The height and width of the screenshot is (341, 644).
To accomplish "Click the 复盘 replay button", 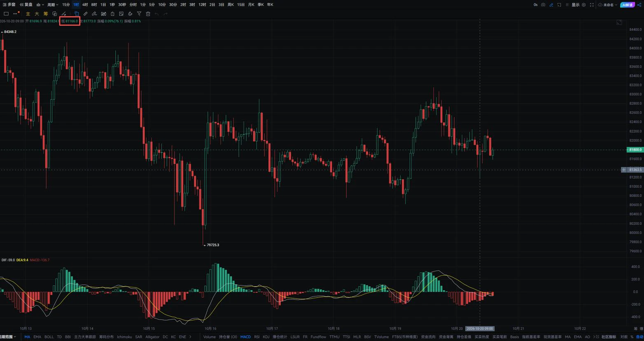I will (26, 5).
